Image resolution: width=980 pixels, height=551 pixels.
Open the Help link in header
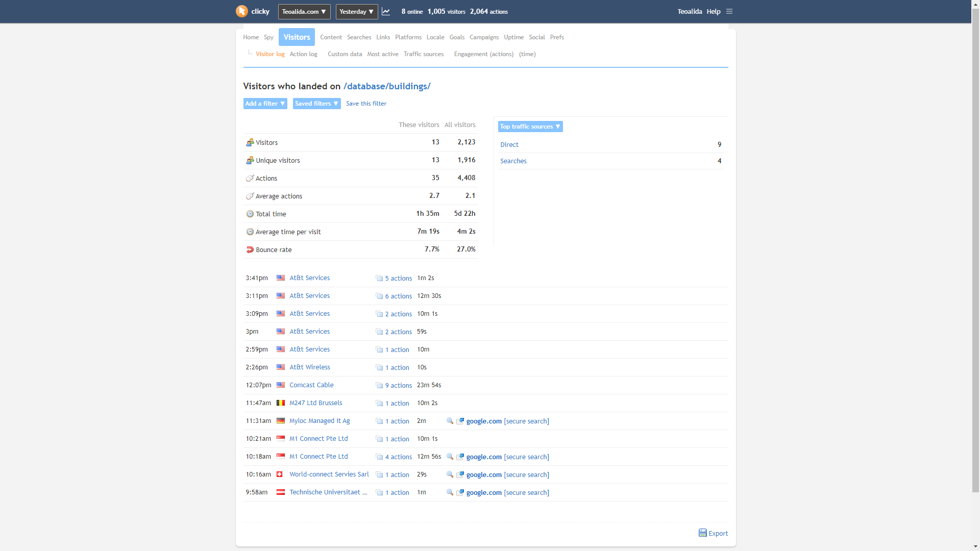coord(713,11)
